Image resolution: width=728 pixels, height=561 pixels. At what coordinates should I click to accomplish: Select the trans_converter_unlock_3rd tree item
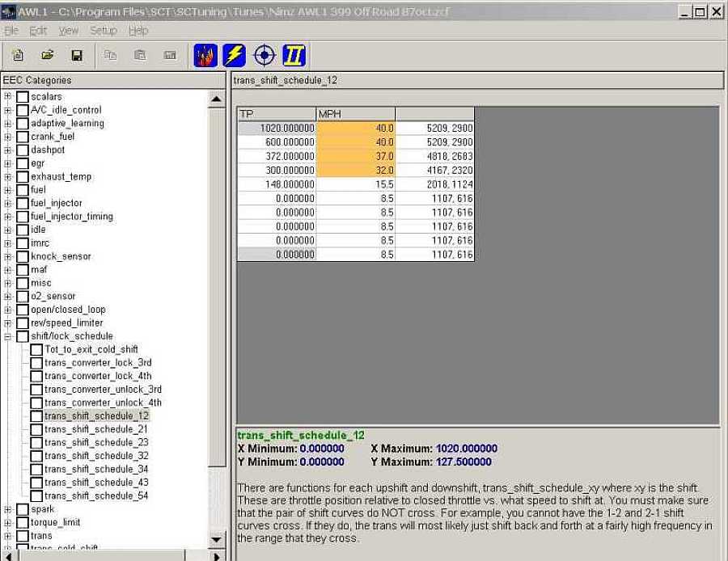[103, 390]
